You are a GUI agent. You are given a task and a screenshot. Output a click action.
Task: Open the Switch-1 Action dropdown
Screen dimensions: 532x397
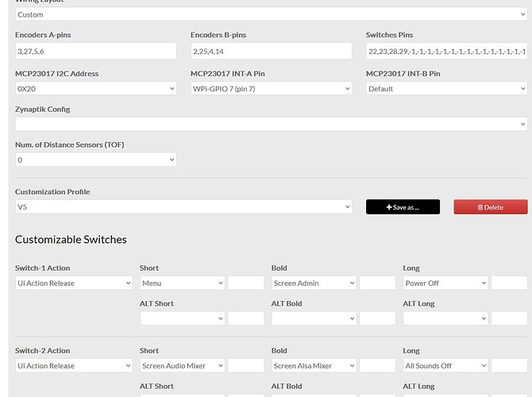tap(74, 283)
